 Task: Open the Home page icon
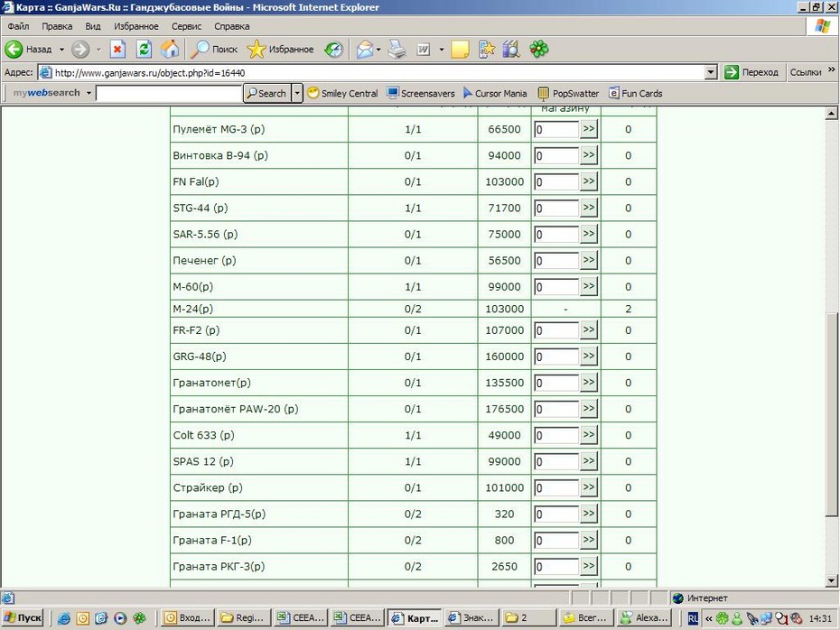click(x=170, y=50)
